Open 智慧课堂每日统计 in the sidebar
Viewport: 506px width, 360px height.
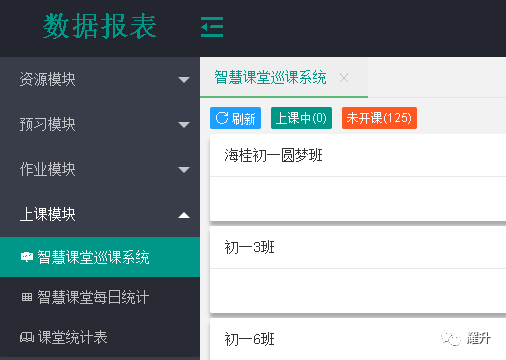point(100,297)
